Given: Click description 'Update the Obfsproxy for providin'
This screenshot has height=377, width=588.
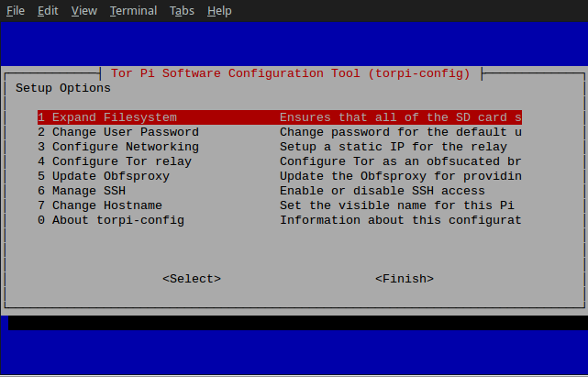Looking at the screenshot, I should coord(401,176).
